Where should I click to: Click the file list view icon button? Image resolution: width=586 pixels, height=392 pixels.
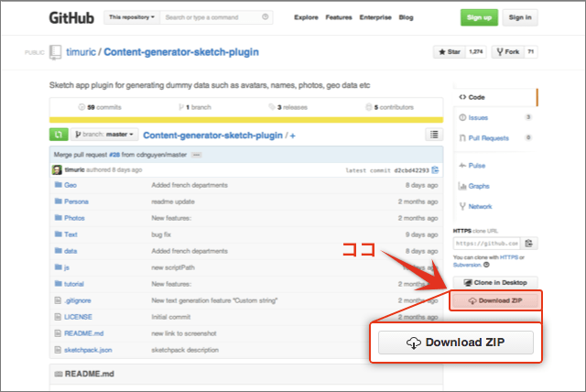click(434, 135)
